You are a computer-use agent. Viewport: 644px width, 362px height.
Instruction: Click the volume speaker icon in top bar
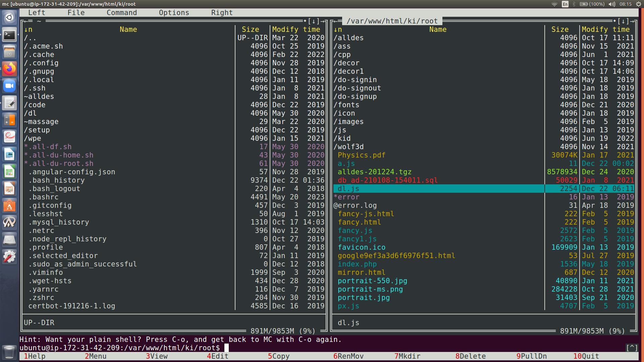[x=612, y=4]
